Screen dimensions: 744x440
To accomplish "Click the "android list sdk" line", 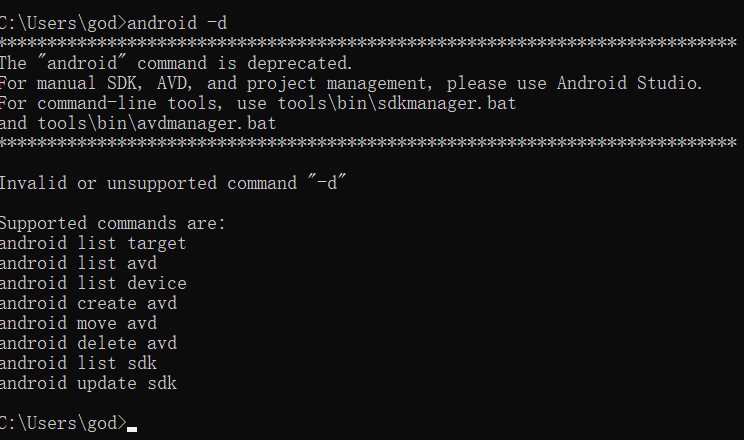I will (78, 363).
